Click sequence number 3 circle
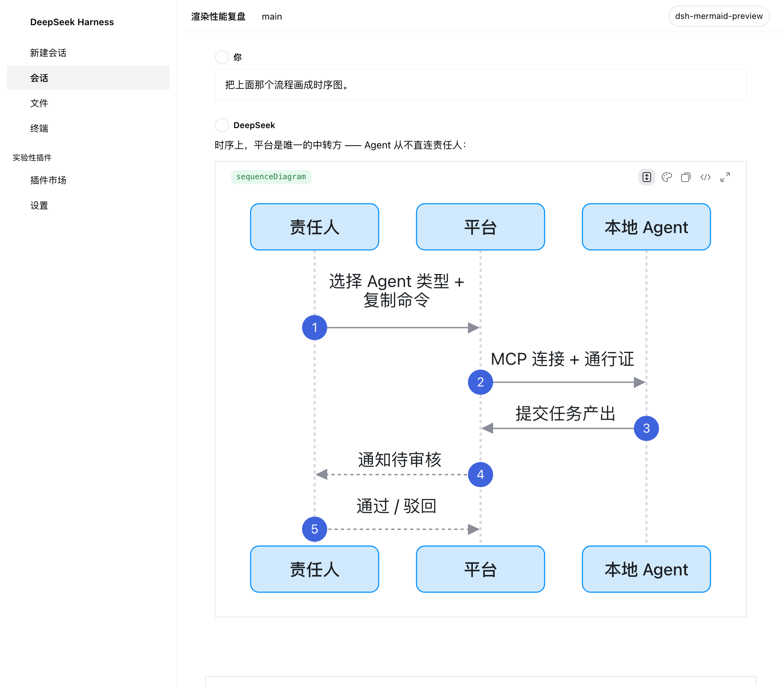784x686 pixels. click(x=646, y=428)
